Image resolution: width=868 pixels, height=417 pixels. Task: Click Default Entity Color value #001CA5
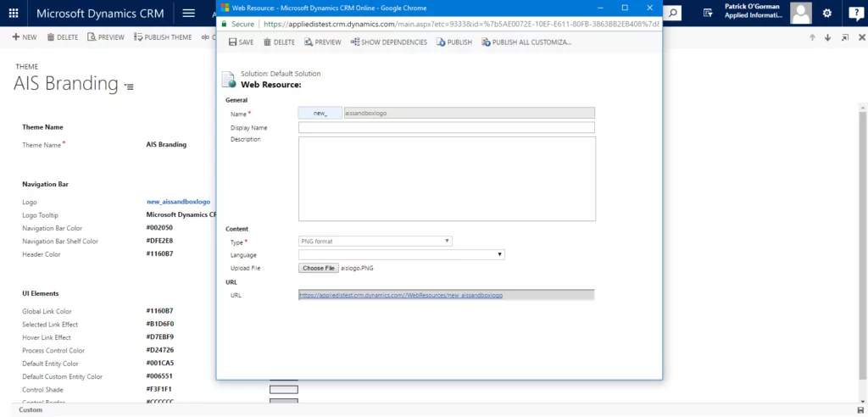pyautogui.click(x=159, y=364)
